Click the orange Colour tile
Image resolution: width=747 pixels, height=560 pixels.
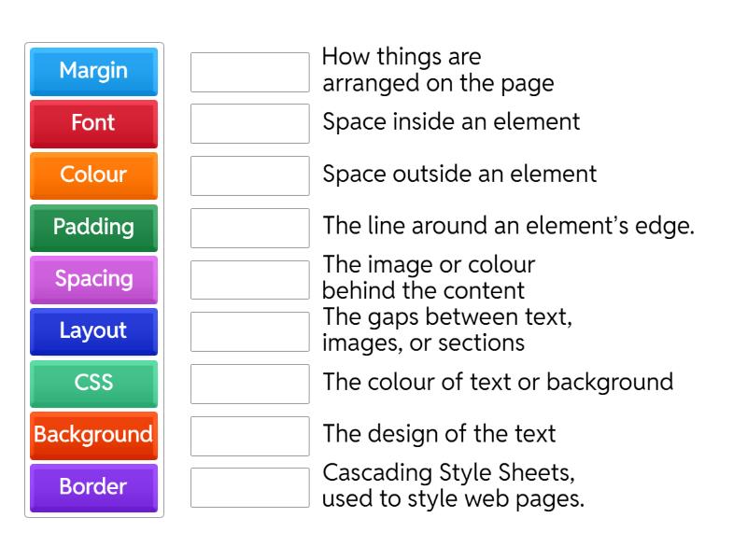pyautogui.click(x=93, y=175)
